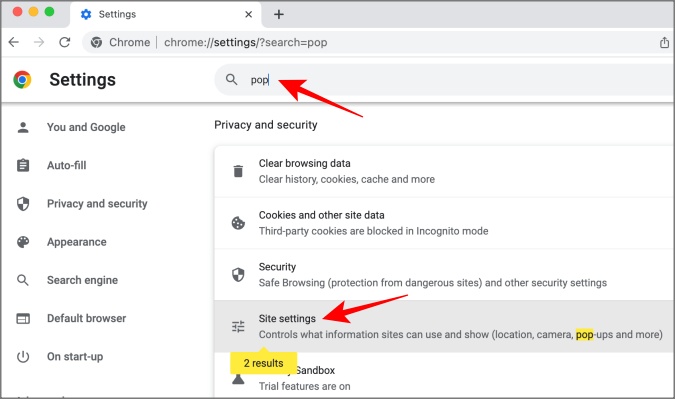Viewport: 675px width, 399px height.
Task: Open the Sandbox trial features row
Action: pos(444,376)
